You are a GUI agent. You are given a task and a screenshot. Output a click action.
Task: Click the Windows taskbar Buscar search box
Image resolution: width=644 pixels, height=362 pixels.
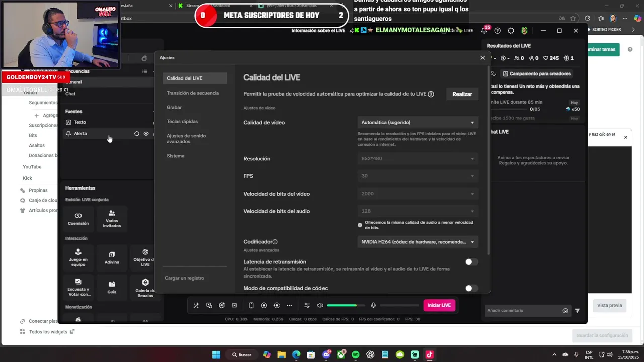tap(242, 355)
